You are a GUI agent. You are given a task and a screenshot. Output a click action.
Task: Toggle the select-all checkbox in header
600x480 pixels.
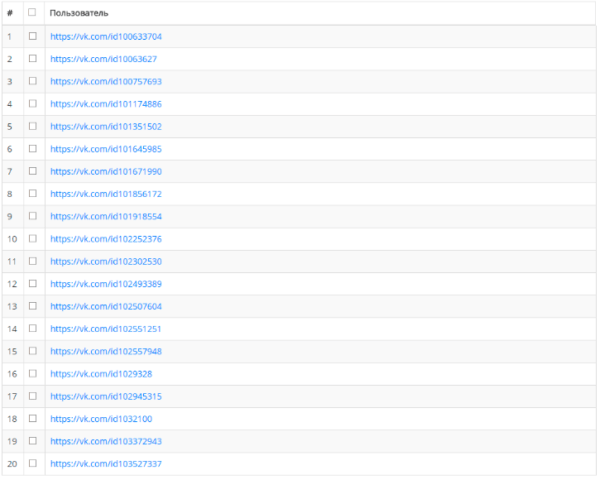(32, 12)
